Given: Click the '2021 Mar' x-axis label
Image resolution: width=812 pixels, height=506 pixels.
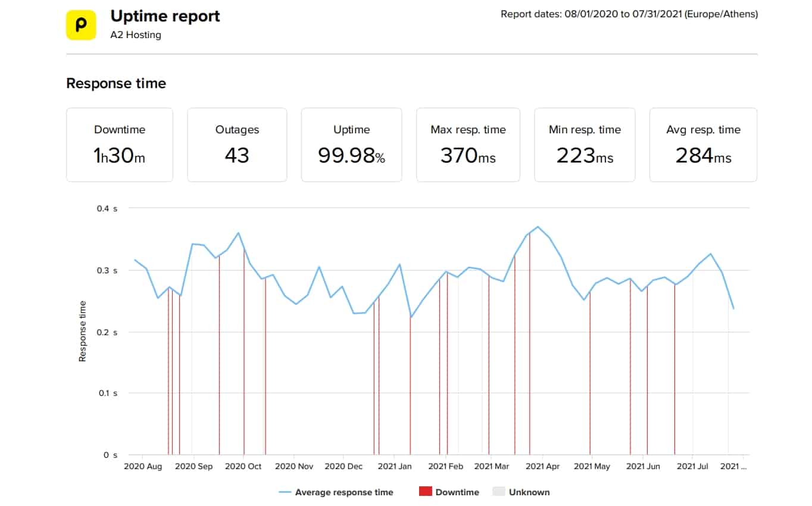Looking at the screenshot, I should coord(492,467).
